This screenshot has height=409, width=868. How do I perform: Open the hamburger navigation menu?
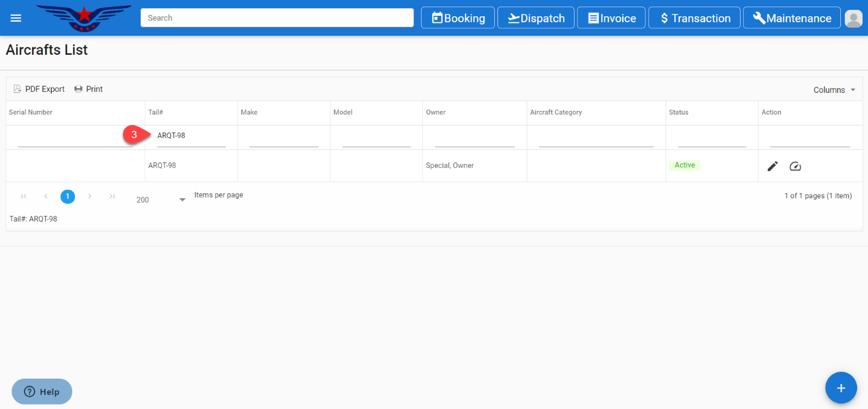coord(16,18)
